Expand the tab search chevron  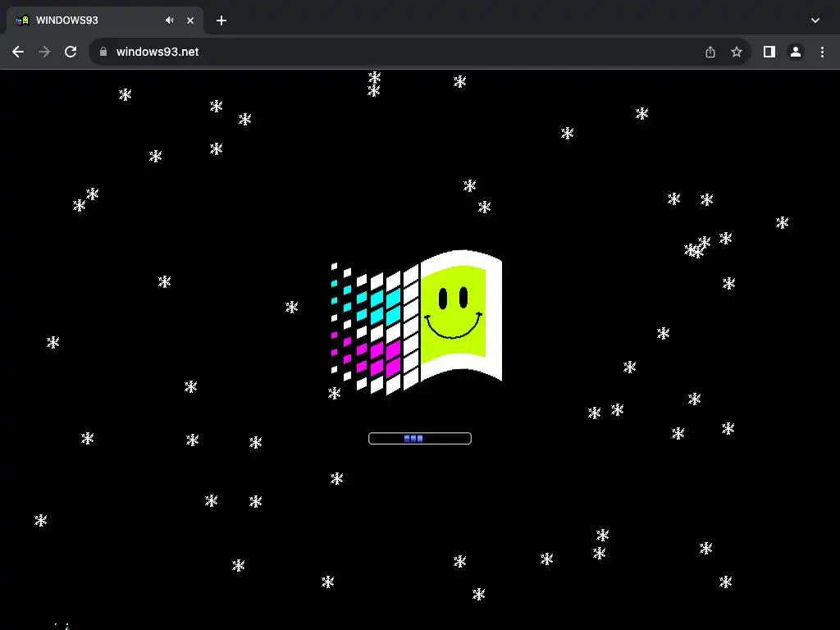coord(815,21)
